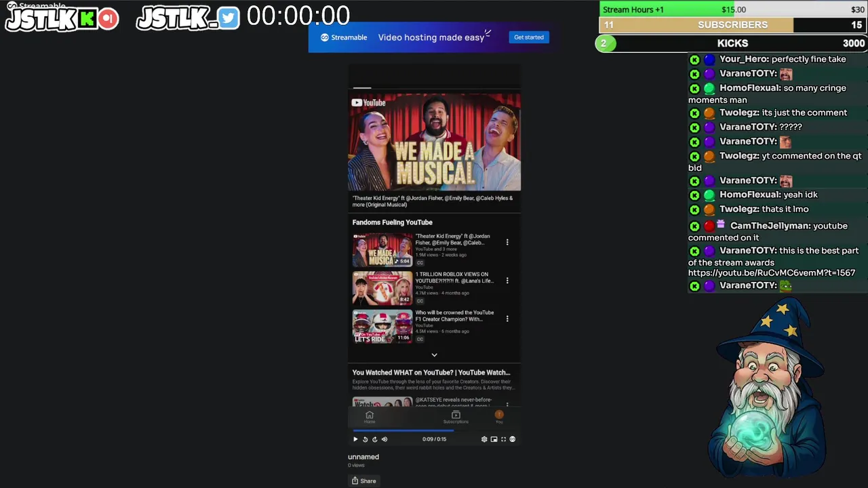Click the Streamable logo in the banner

coord(344,37)
